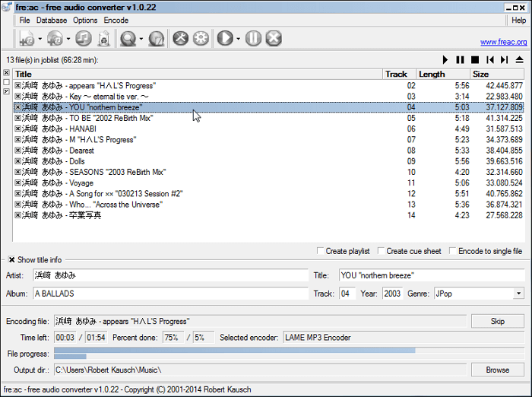Viewport: 532px width, 397px height.
Task: Enable the Create playlist checkbox
Action: [320, 251]
